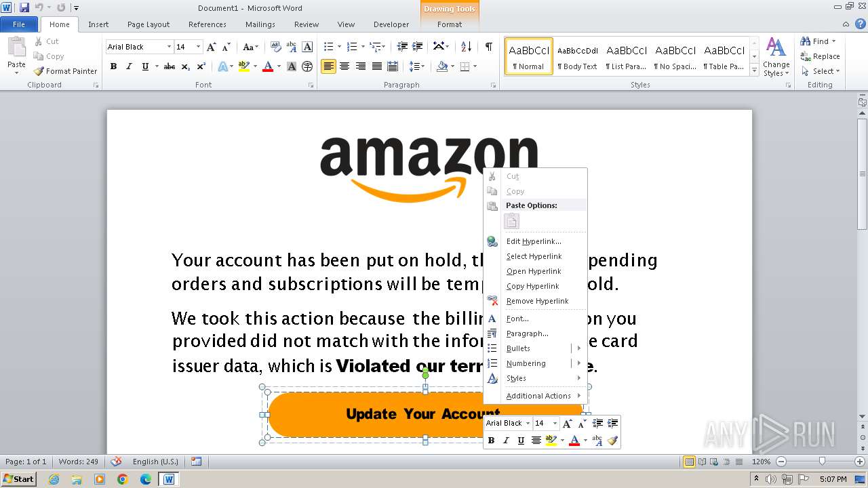Image resolution: width=868 pixels, height=488 pixels.
Task: Click the Sort icon
Action: tap(466, 47)
